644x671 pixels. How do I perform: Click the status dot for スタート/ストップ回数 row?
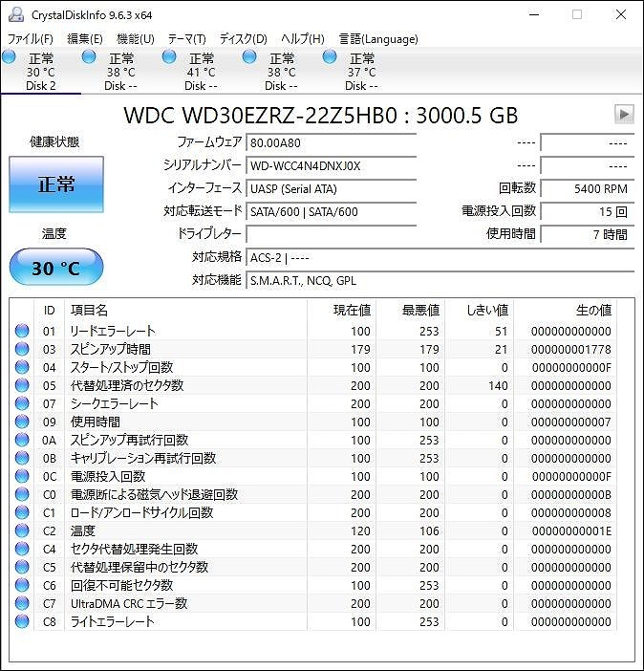point(22,367)
